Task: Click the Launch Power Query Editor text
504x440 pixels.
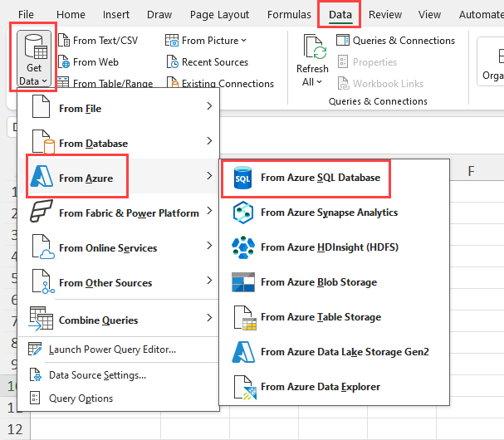Action: (x=112, y=349)
